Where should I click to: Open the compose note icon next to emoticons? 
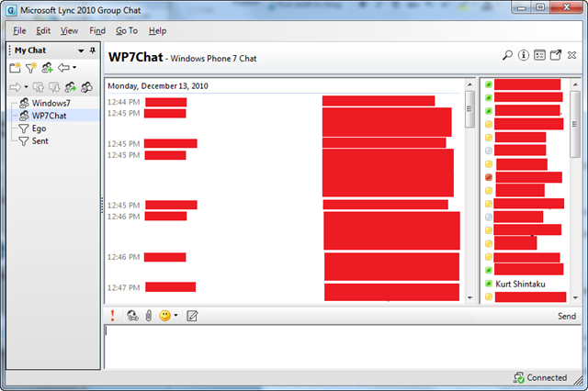(x=192, y=316)
